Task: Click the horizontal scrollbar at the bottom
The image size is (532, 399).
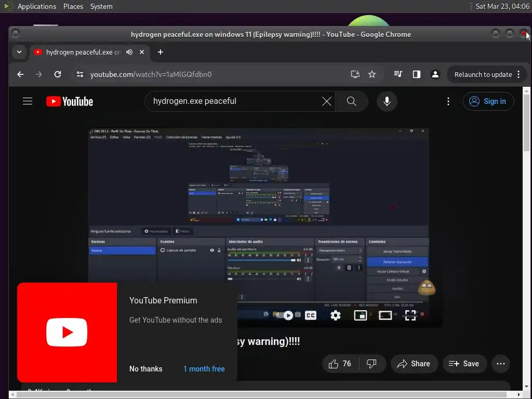Action: [261, 395]
